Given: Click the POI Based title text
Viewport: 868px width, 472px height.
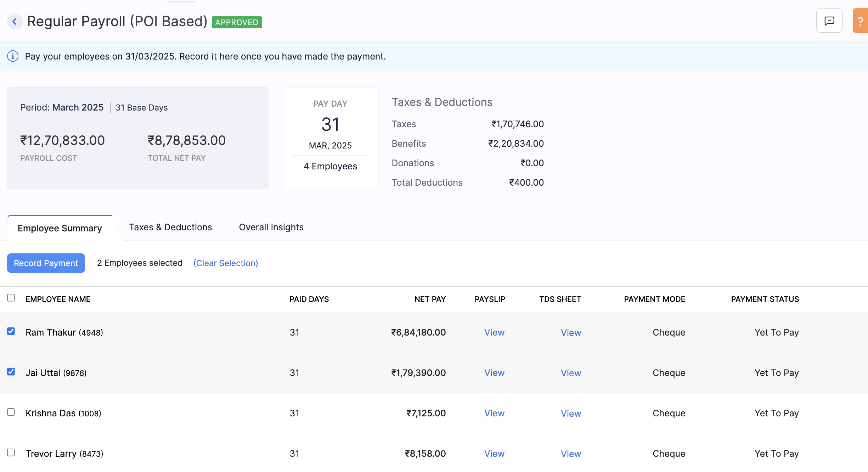Looking at the screenshot, I should point(169,22).
